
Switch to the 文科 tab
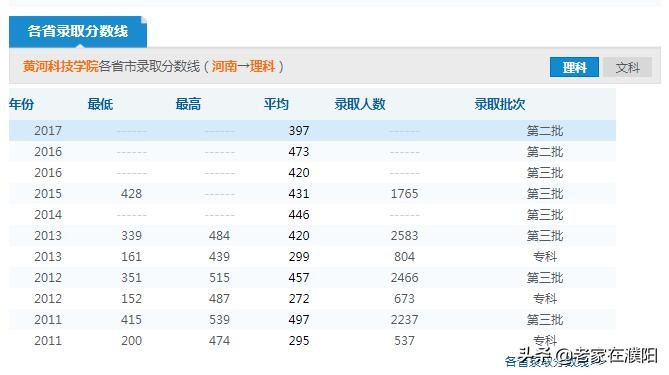click(628, 67)
